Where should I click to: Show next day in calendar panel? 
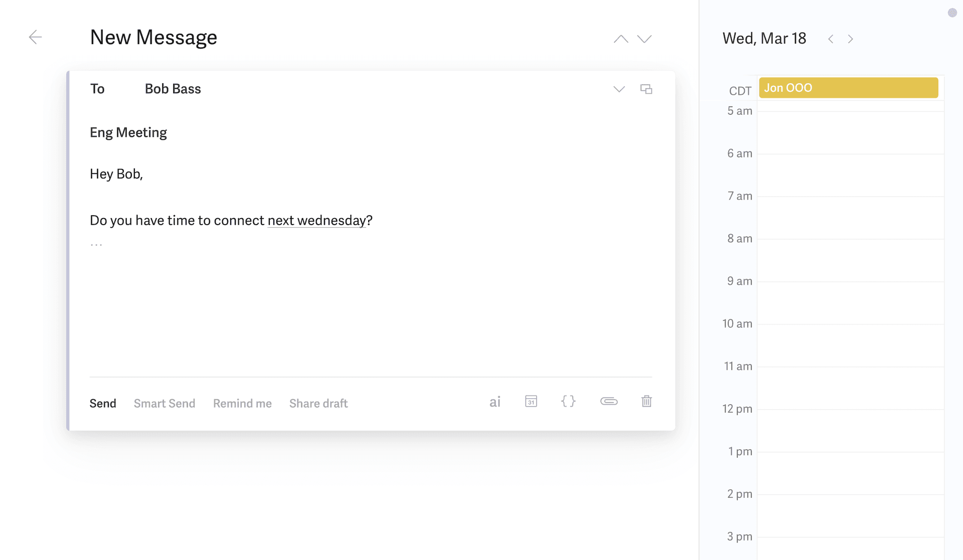click(x=851, y=39)
